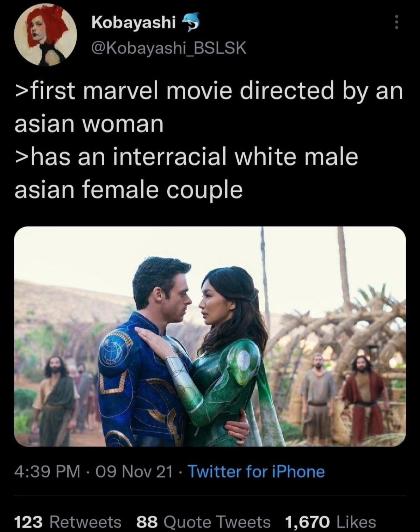420x532 pixels.
Task: Click the Kobayashi display name
Action: click(133, 23)
